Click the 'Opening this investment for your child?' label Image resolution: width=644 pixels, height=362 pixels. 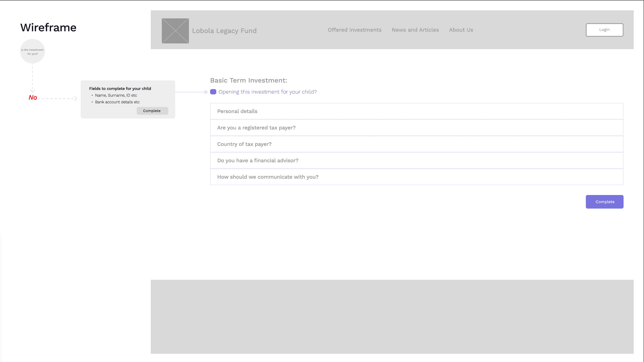point(267,92)
